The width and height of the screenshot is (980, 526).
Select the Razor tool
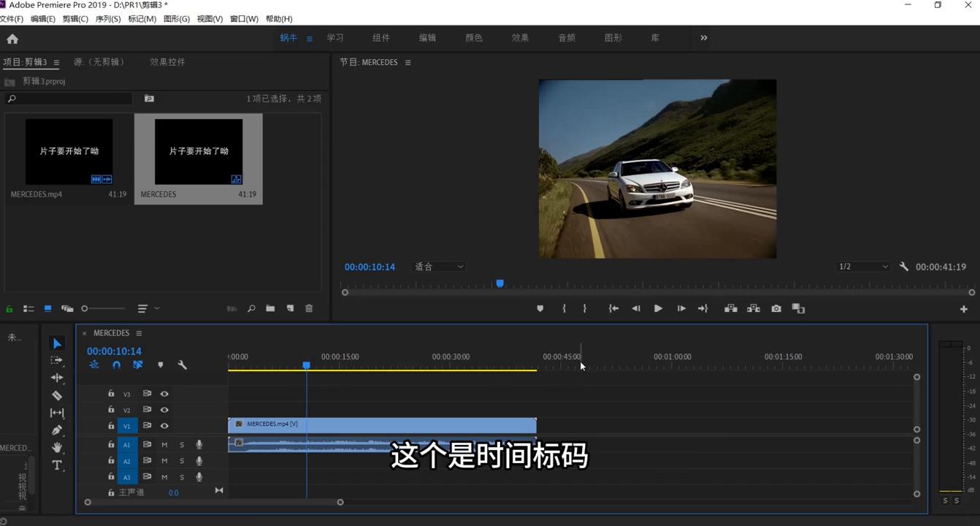(57, 395)
